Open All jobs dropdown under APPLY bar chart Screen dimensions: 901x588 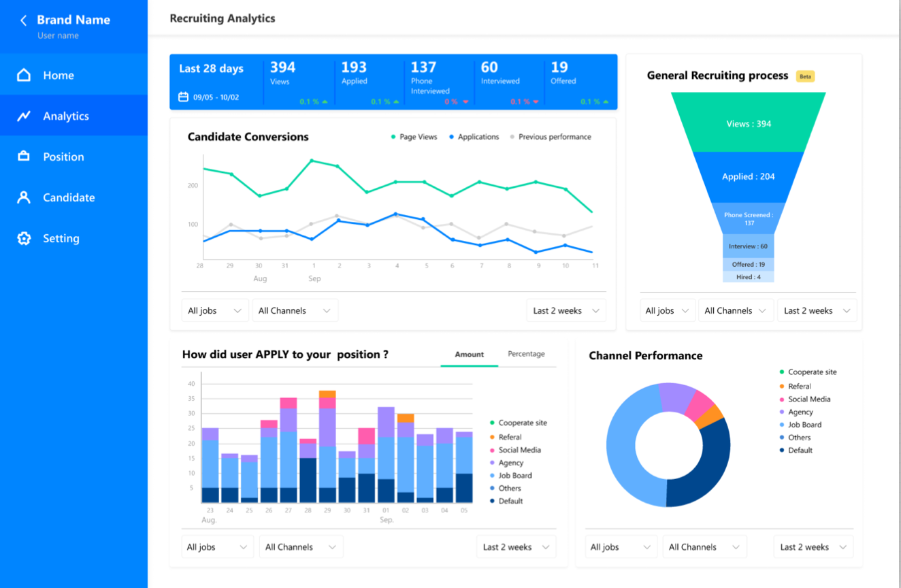click(x=217, y=547)
